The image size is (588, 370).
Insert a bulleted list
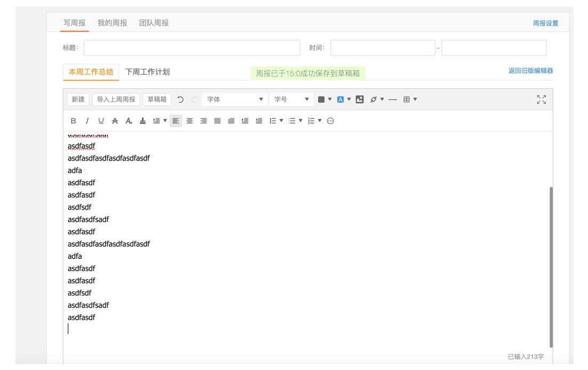click(x=292, y=120)
